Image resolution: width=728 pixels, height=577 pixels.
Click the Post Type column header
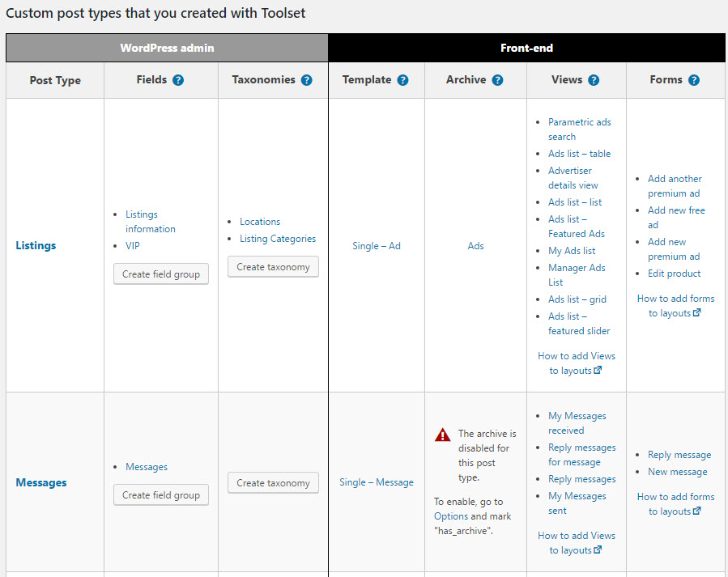pos(55,80)
